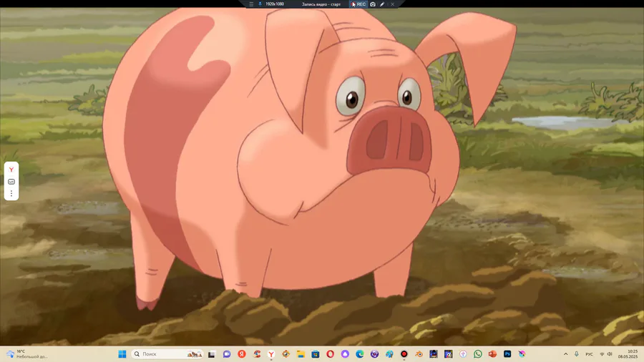644x362 pixels.
Task: Launch Opera browser from taskbar
Action: tap(330, 354)
